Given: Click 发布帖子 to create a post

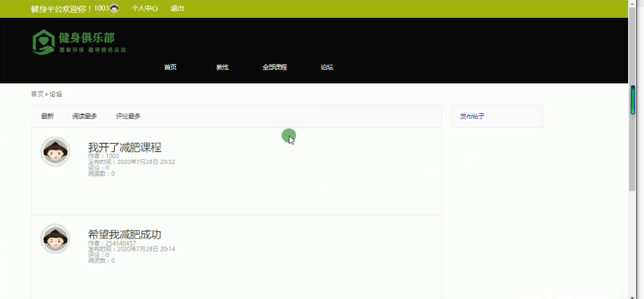Looking at the screenshot, I should [x=472, y=116].
